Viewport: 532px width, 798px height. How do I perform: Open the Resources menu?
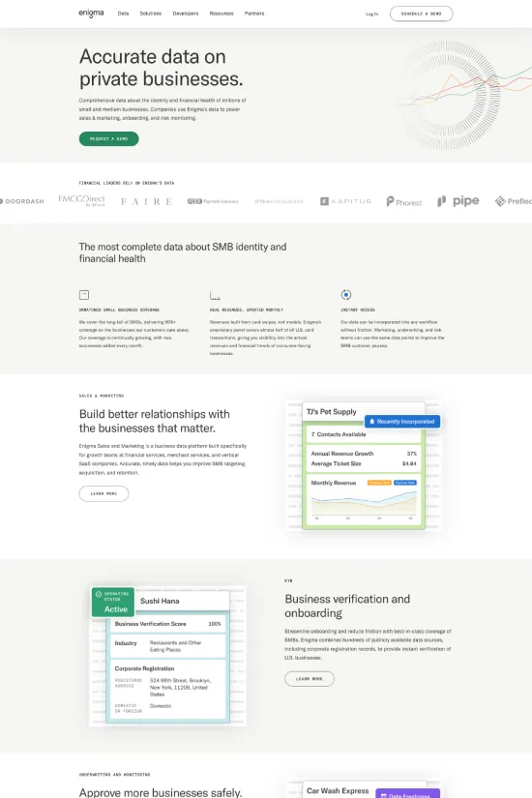tap(222, 14)
